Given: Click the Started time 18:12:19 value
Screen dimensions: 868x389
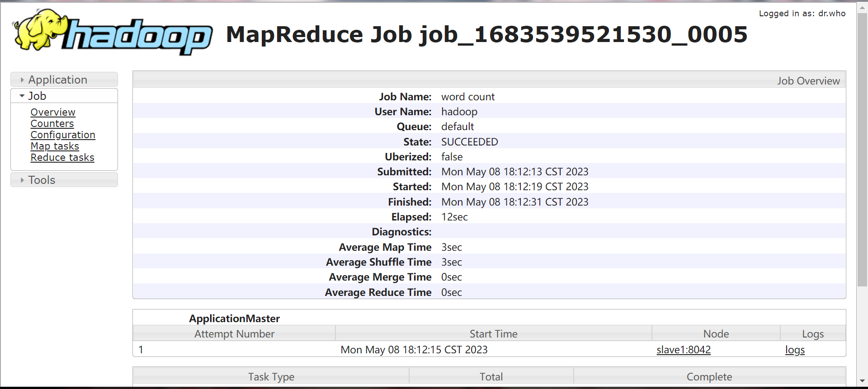Looking at the screenshot, I should click(515, 187).
